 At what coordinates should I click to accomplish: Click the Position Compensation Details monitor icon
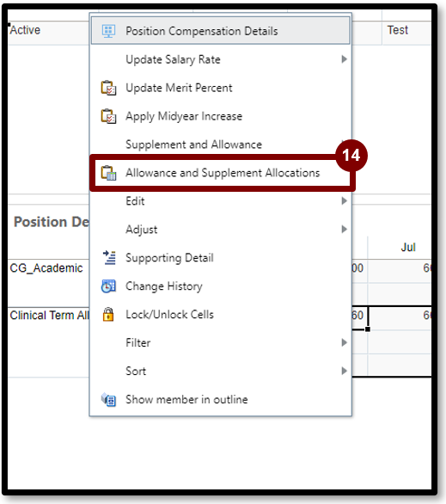[108, 31]
